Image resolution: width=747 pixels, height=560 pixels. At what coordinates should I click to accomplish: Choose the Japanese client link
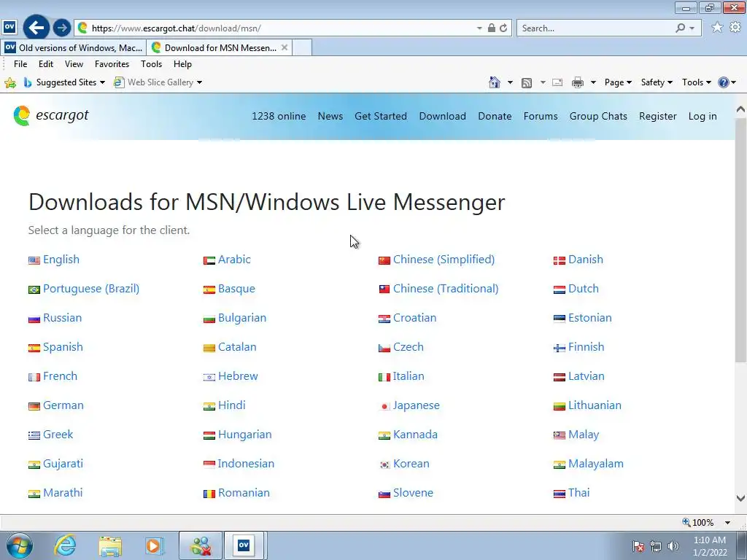point(416,405)
